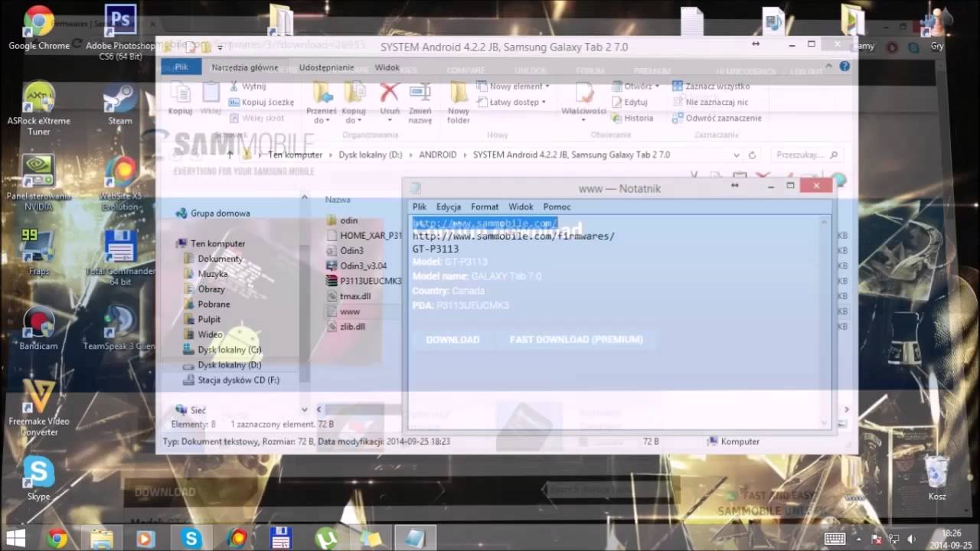980x551 pixels.
Task: Select Bandicam desktop icon
Action: click(x=38, y=328)
